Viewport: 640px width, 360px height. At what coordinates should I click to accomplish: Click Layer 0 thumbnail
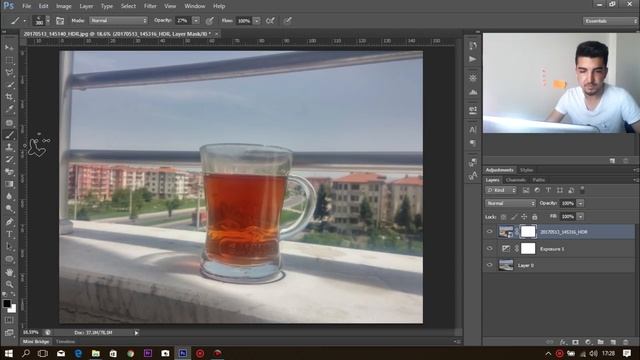pos(506,265)
